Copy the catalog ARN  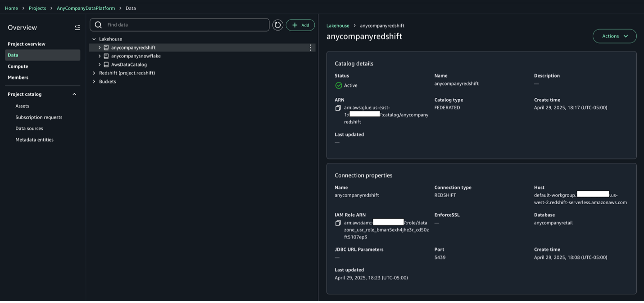[338, 108]
